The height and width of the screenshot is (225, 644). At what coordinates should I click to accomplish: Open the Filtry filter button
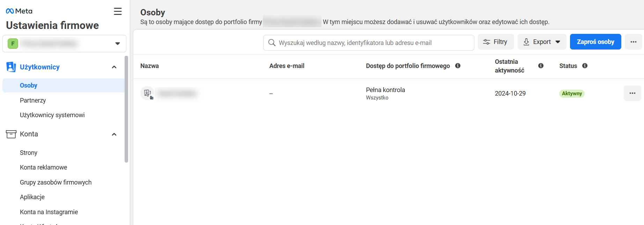(496, 42)
